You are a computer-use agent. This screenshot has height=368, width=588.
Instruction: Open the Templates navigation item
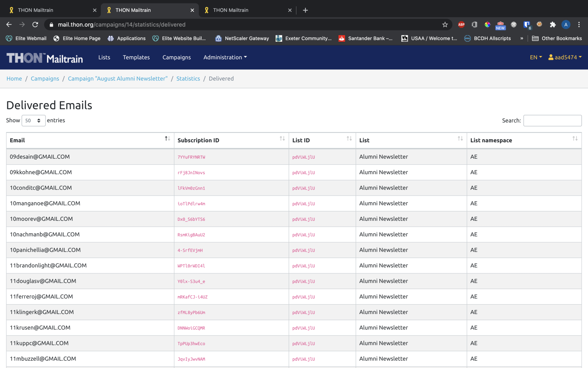tap(136, 57)
